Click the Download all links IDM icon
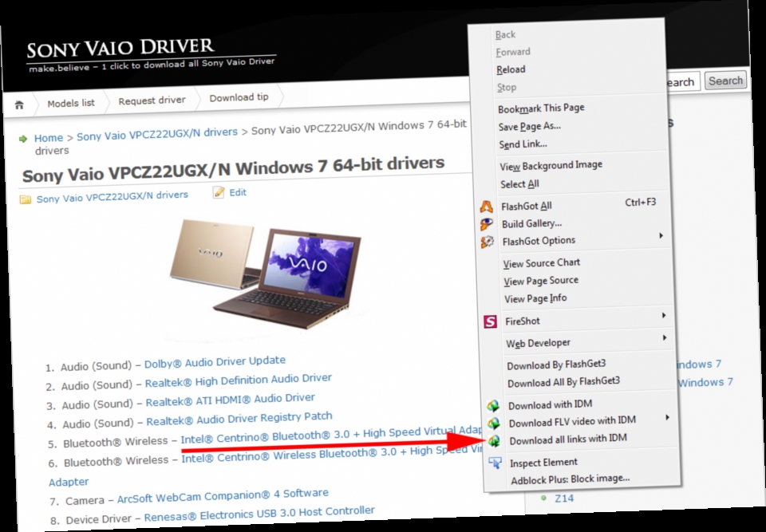Screen dimensions: 766x532 495,440
